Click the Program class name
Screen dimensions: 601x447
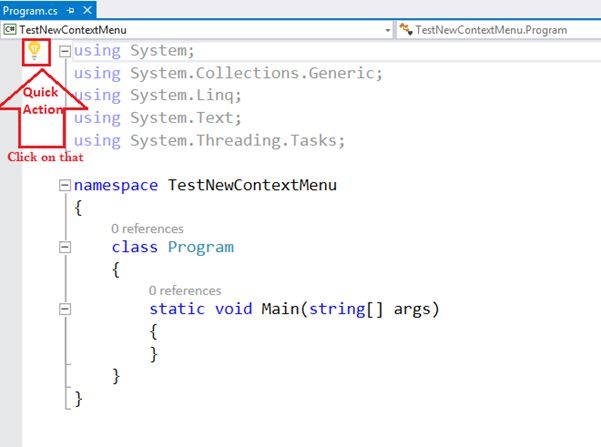(201, 247)
